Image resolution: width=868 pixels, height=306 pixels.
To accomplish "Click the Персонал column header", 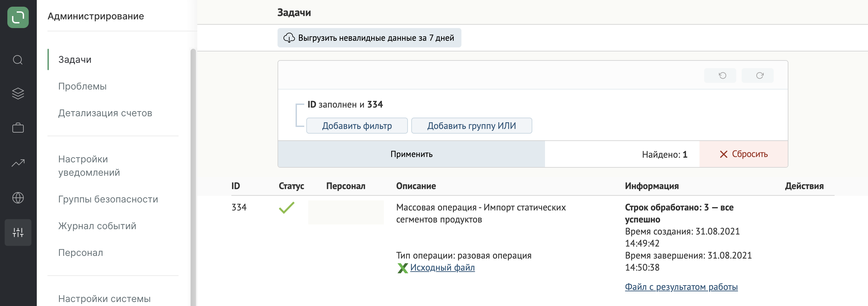I will click(x=345, y=186).
